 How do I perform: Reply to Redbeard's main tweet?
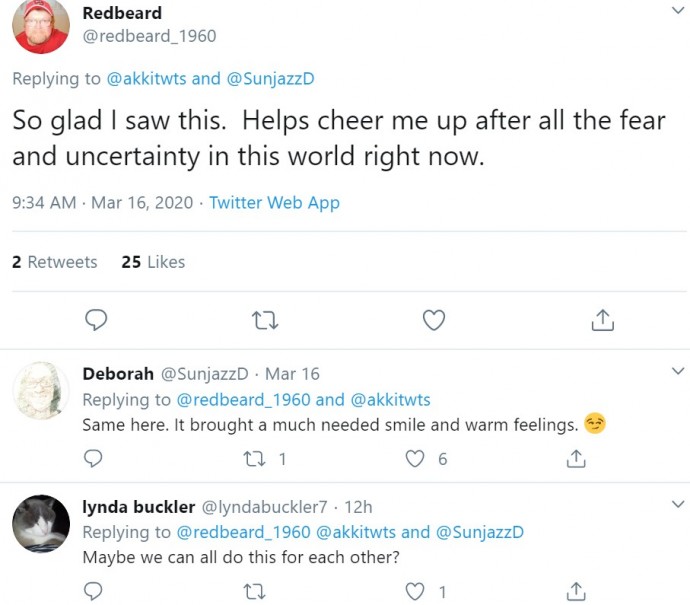click(96, 320)
